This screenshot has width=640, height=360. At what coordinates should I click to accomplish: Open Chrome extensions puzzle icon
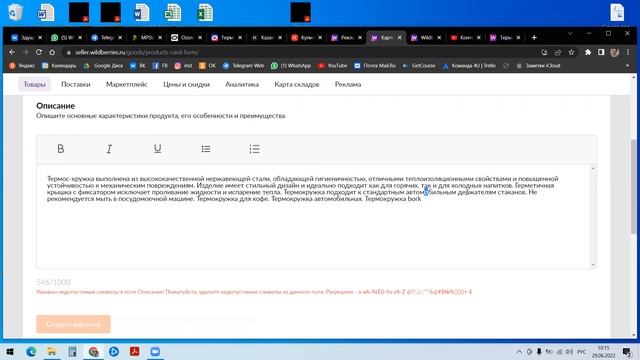click(588, 52)
